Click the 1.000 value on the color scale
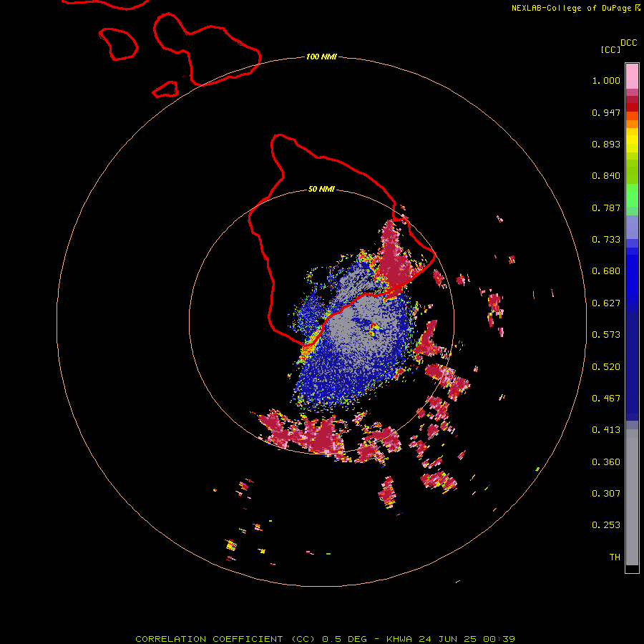 (x=606, y=80)
